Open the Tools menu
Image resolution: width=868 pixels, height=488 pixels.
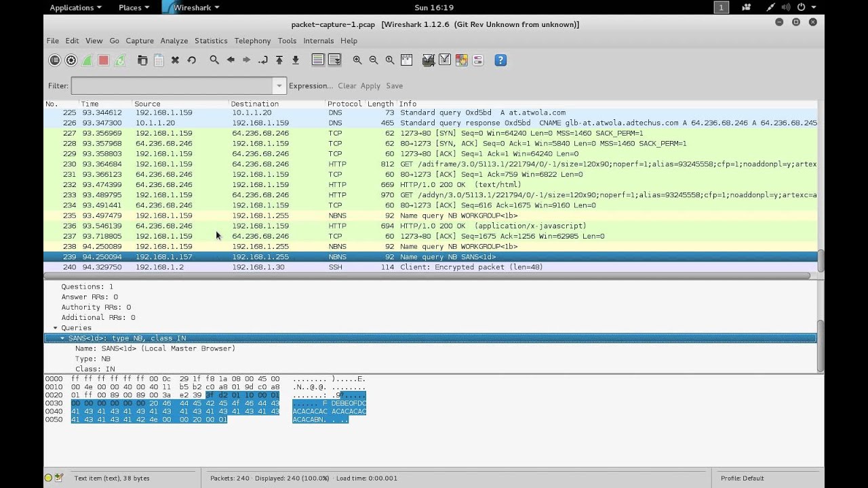click(x=287, y=41)
